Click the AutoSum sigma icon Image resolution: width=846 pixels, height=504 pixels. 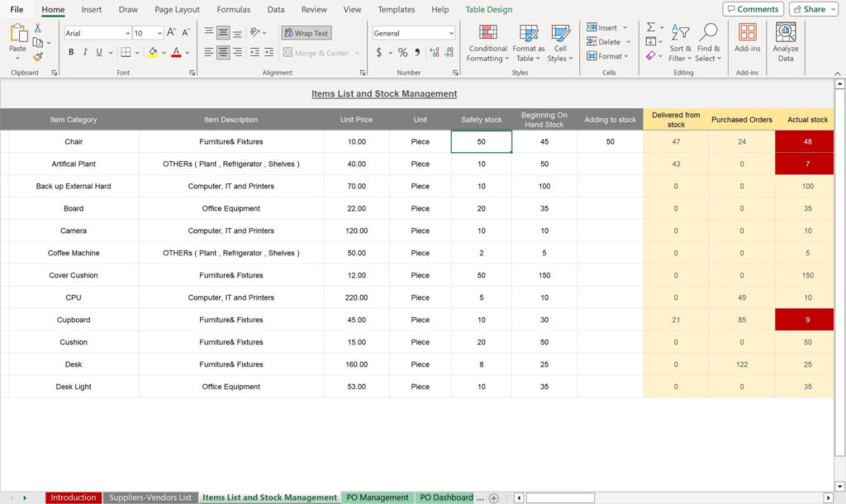651,27
